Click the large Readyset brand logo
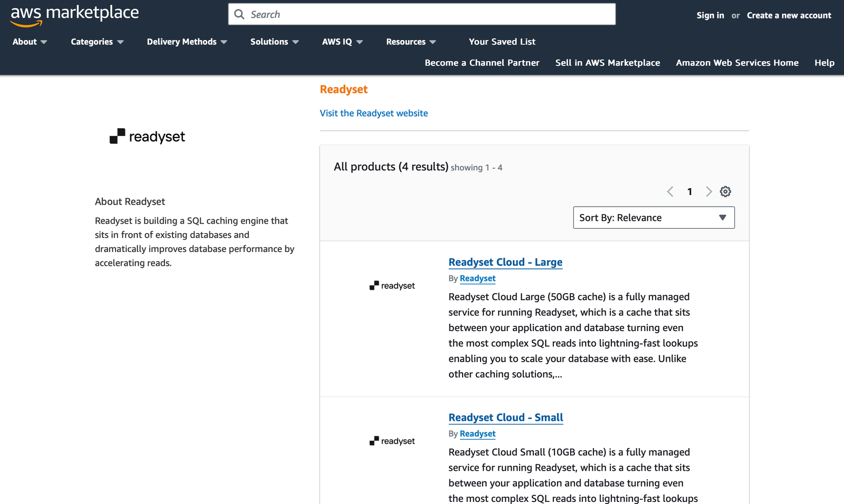Image resolution: width=844 pixels, height=504 pixels. pos(147,137)
